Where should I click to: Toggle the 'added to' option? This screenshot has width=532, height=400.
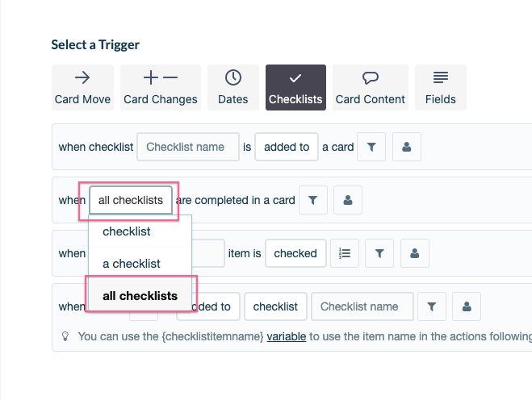[287, 147]
